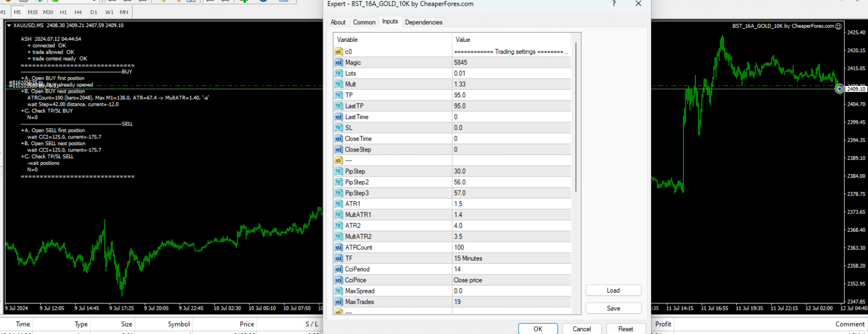Viewport: 868px width, 334px height.
Task: Select the M30 timeframe button
Action: pos(48,12)
